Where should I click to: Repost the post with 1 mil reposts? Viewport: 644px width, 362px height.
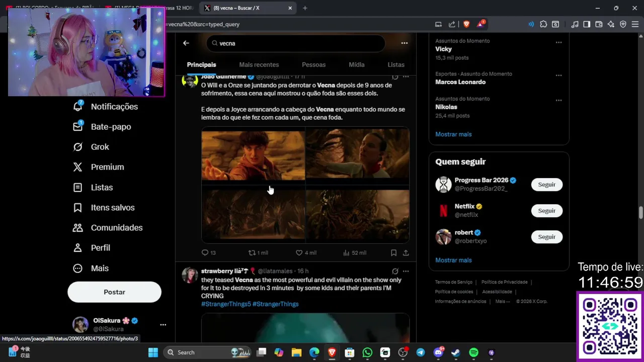(259, 253)
